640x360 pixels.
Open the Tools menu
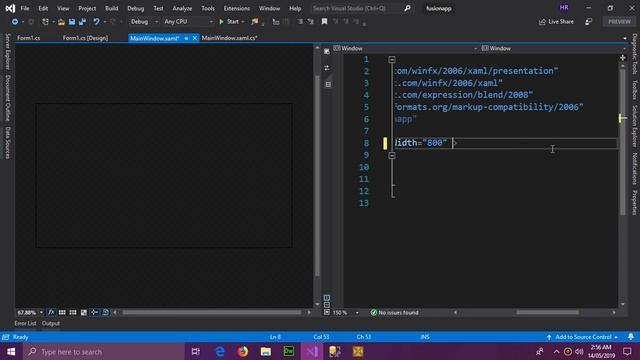[208, 8]
